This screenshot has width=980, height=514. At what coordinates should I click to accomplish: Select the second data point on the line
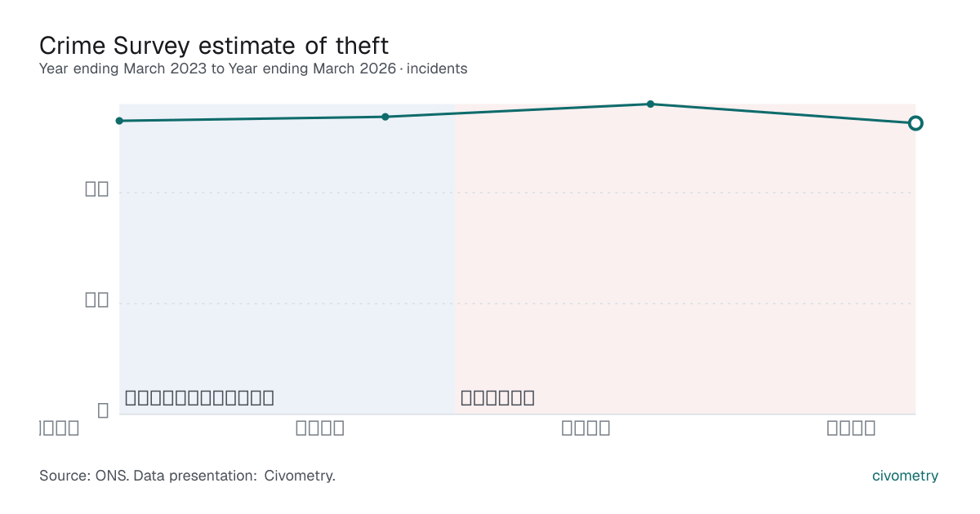pos(385,117)
